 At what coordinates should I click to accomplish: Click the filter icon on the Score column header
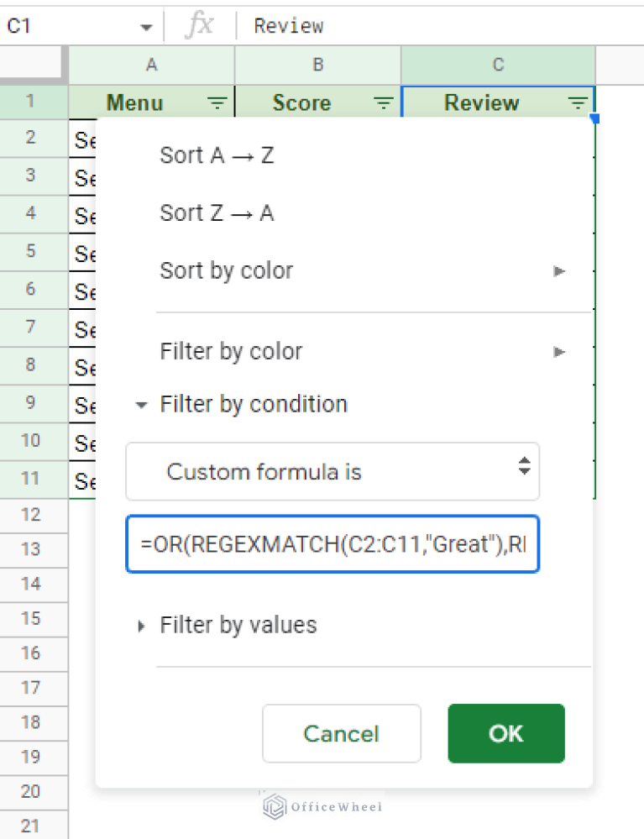pyautogui.click(x=383, y=102)
